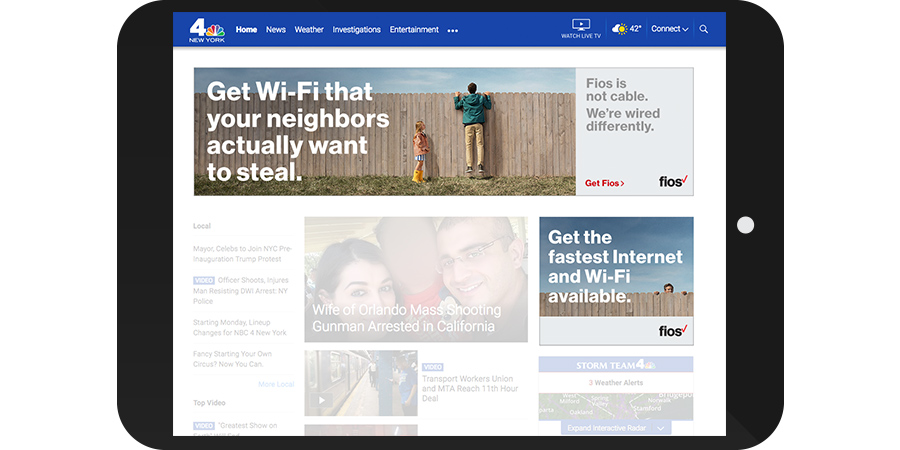900x450 pixels.
Task: Open Fancy Starting Your Own Circus story
Action: [232, 359]
